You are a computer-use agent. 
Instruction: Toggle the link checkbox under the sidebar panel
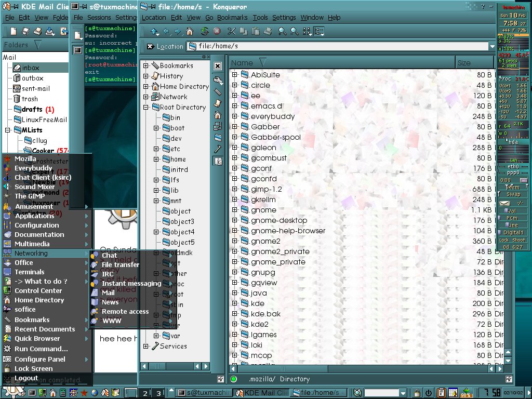coord(220,379)
